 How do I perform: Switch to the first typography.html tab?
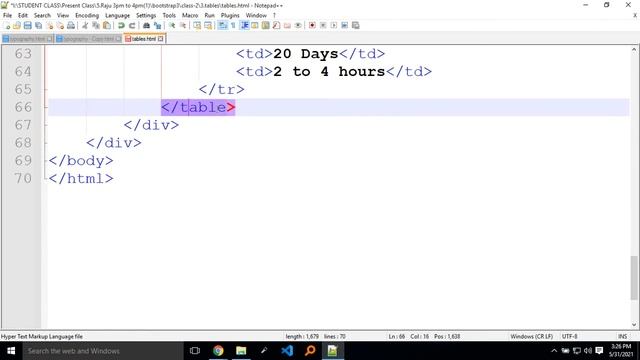click(27, 39)
